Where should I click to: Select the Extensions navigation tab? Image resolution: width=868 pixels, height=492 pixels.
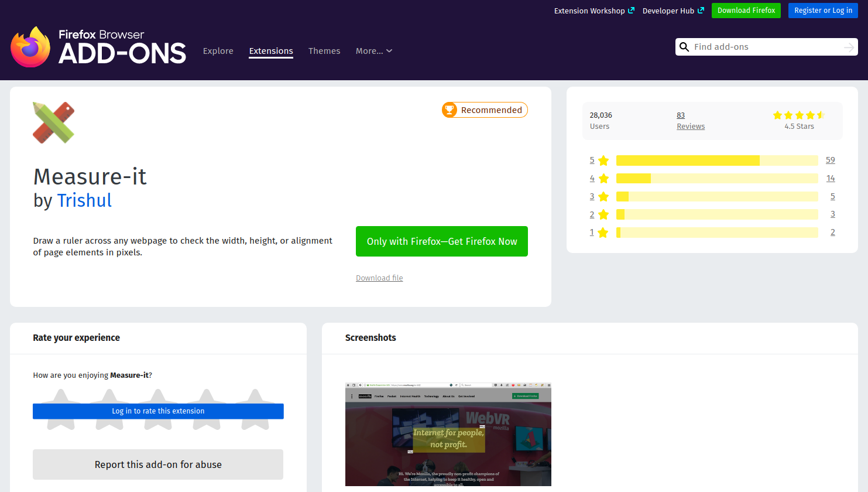coord(271,51)
